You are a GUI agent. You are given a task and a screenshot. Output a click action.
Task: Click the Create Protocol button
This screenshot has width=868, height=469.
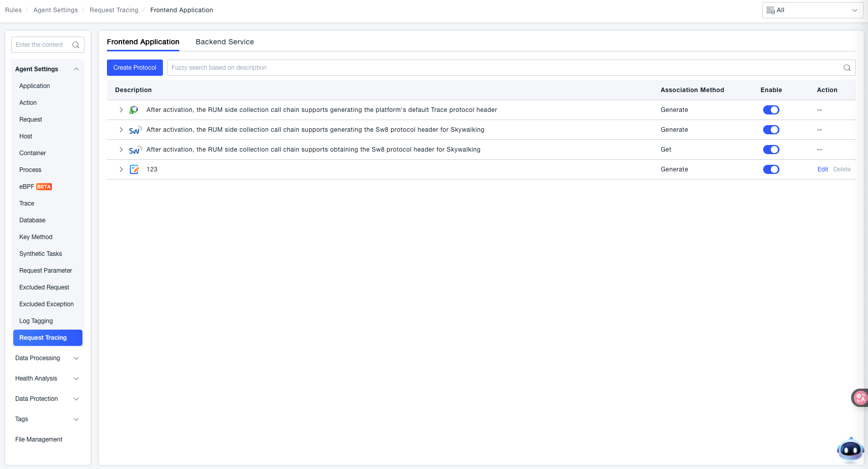click(135, 68)
